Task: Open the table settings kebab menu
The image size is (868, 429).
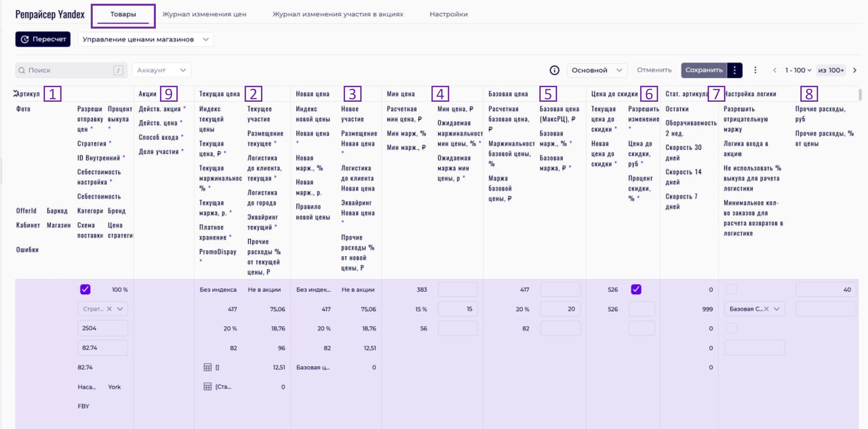Action: pos(755,70)
